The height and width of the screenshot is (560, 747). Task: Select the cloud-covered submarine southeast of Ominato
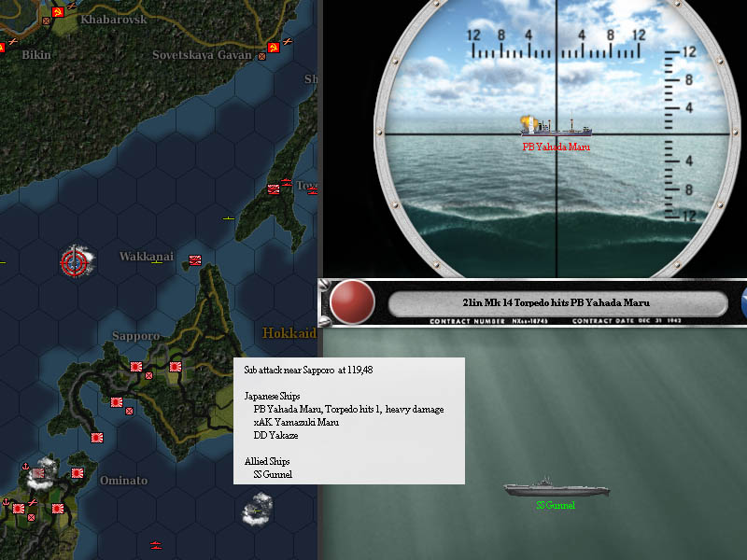(x=258, y=511)
